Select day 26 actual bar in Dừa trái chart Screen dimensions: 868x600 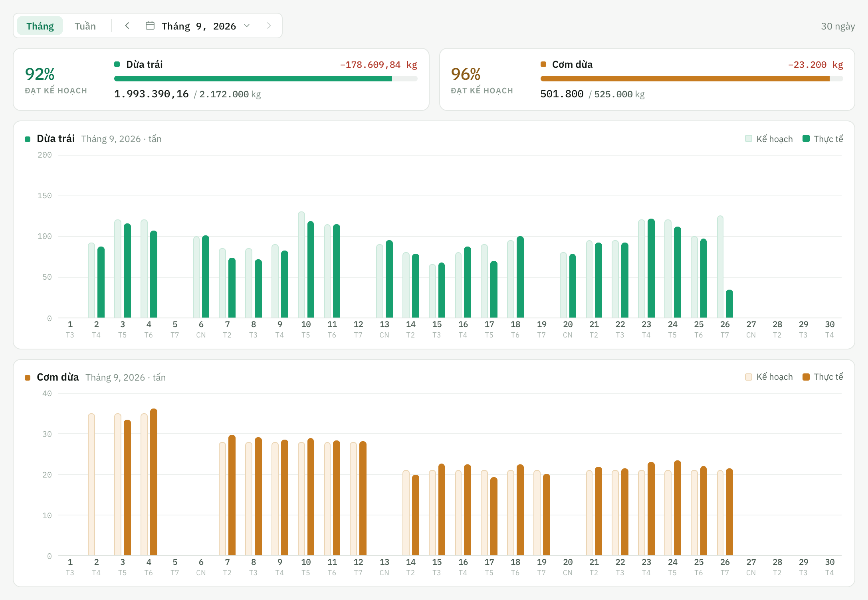tap(729, 304)
